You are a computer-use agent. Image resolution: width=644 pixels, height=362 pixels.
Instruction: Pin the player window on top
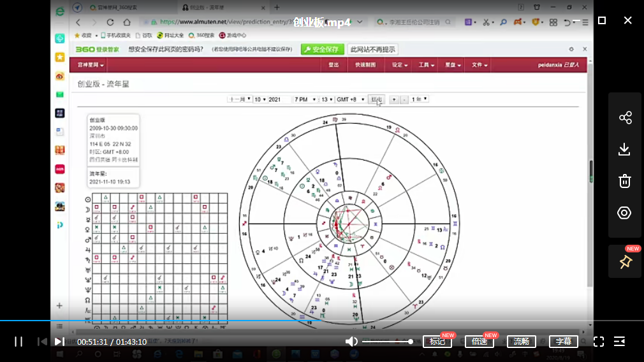(x=625, y=262)
